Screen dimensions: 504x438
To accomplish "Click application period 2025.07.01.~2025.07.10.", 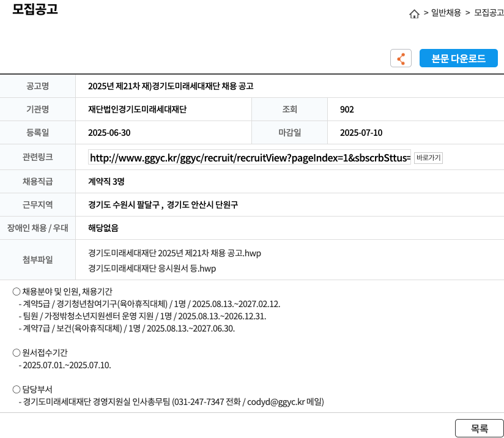I will point(65,365).
